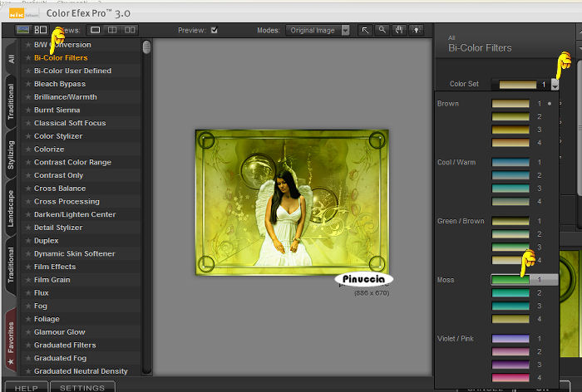Screen dimensions: 582x392
Task: Open the Modes Original Image dropdown
Action: 317,30
